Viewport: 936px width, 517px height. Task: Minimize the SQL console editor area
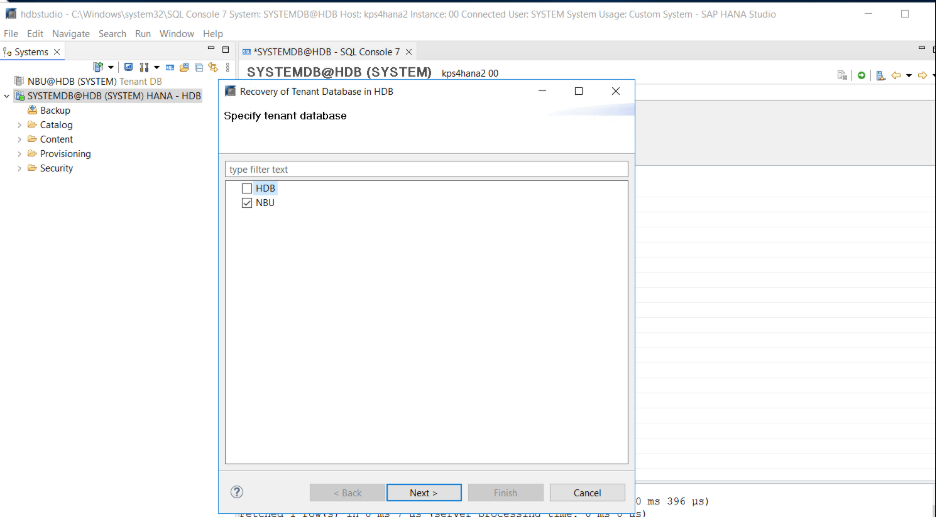coord(922,48)
